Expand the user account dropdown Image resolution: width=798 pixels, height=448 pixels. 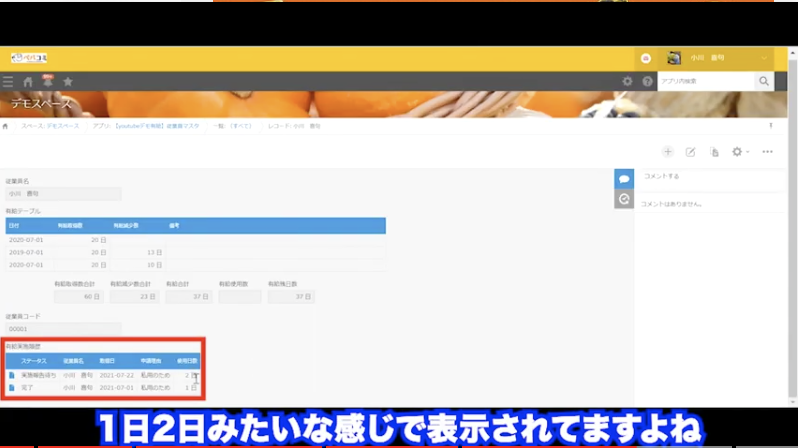[x=764, y=58]
